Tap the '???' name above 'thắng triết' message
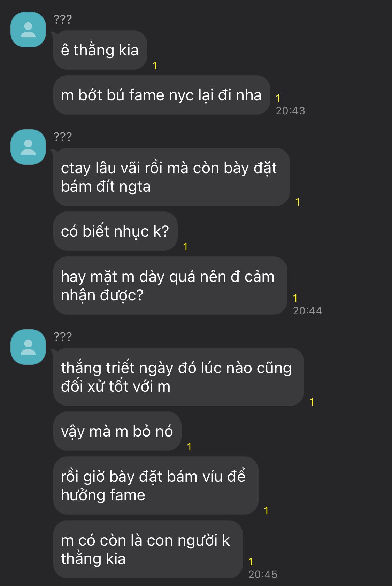The height and width of the screenshot is (586, 392). point(63,337)
